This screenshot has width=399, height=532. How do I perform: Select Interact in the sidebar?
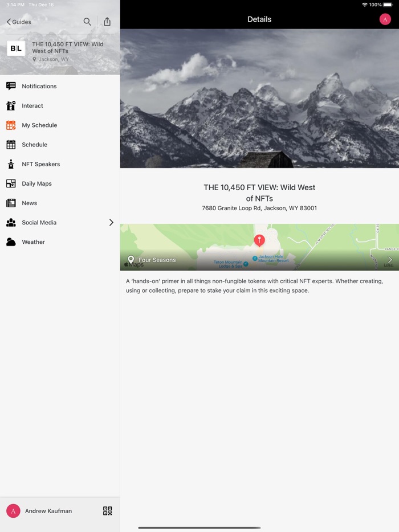(x=60, y=105)
